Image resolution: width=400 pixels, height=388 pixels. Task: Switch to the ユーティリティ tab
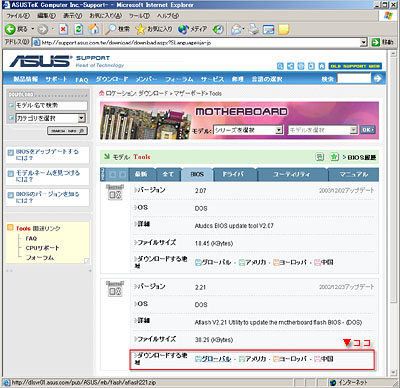(292, 174)
